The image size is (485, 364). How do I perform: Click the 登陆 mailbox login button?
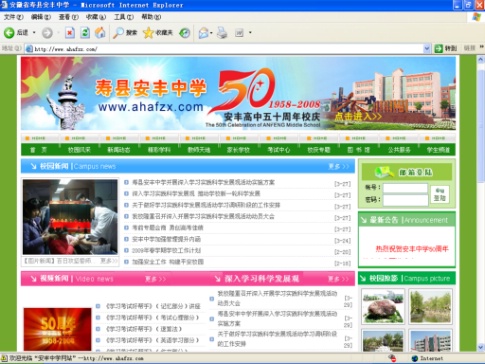(x=440, y=194)
